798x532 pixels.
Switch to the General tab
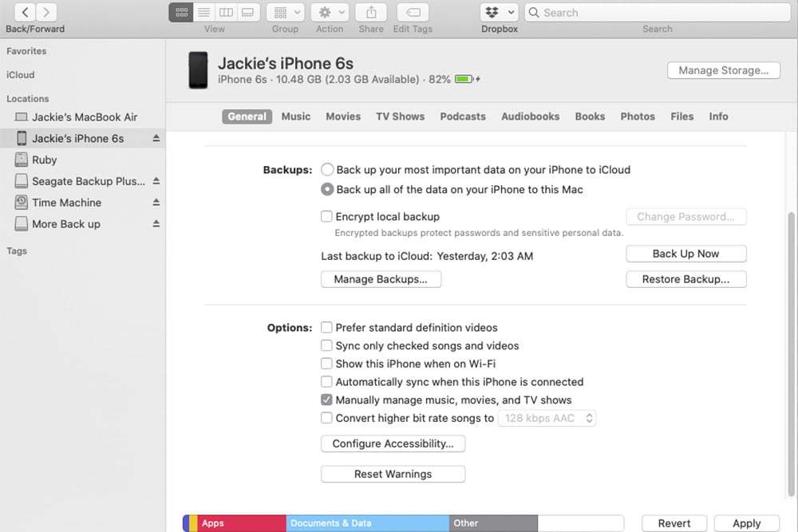pos(247,116)
